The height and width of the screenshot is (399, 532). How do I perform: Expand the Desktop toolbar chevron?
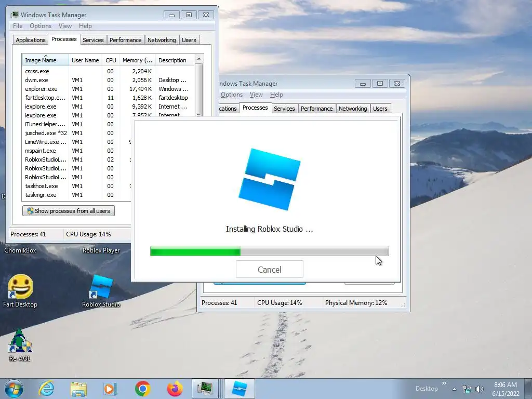tap(444, 383)
